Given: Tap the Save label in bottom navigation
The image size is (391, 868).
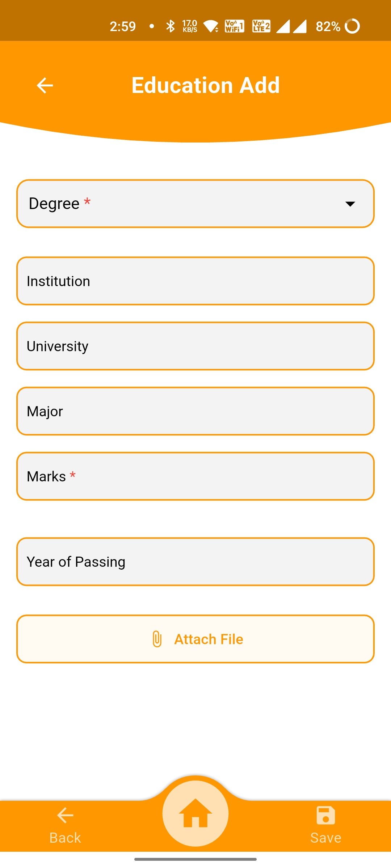Looking at the screenshot, I should [325, 838].
